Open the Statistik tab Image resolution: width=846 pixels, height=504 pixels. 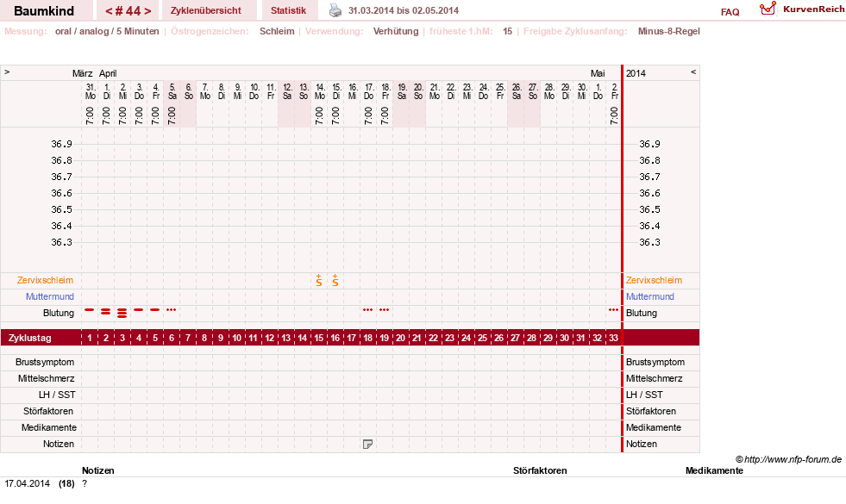288,10
